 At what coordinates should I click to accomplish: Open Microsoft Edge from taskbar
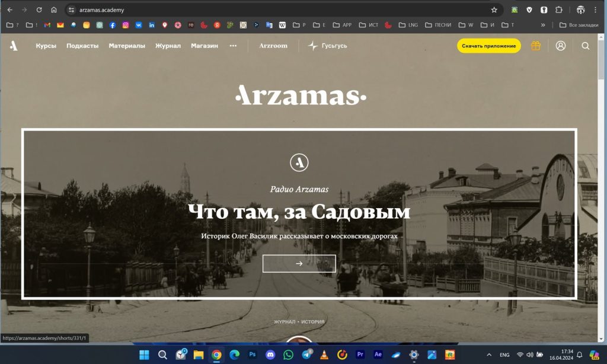click(x=234, y=355)
